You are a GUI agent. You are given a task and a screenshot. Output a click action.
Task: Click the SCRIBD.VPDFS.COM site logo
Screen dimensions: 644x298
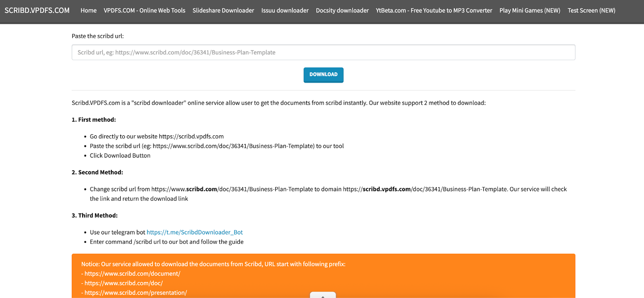point(37,10)
